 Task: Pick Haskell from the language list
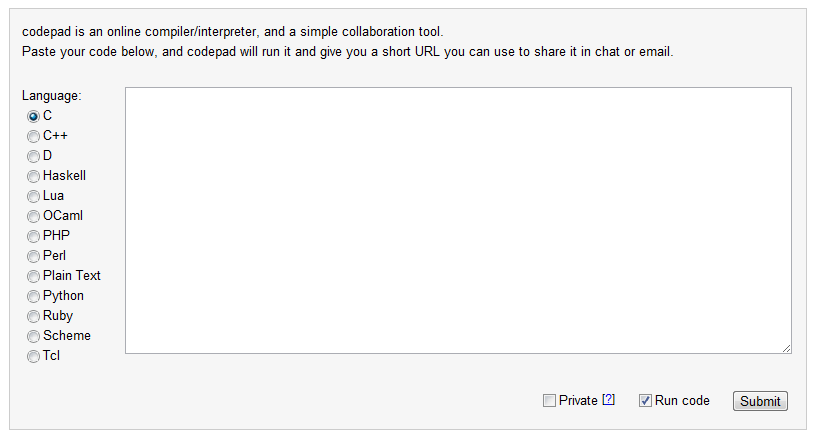click(33, 176)
